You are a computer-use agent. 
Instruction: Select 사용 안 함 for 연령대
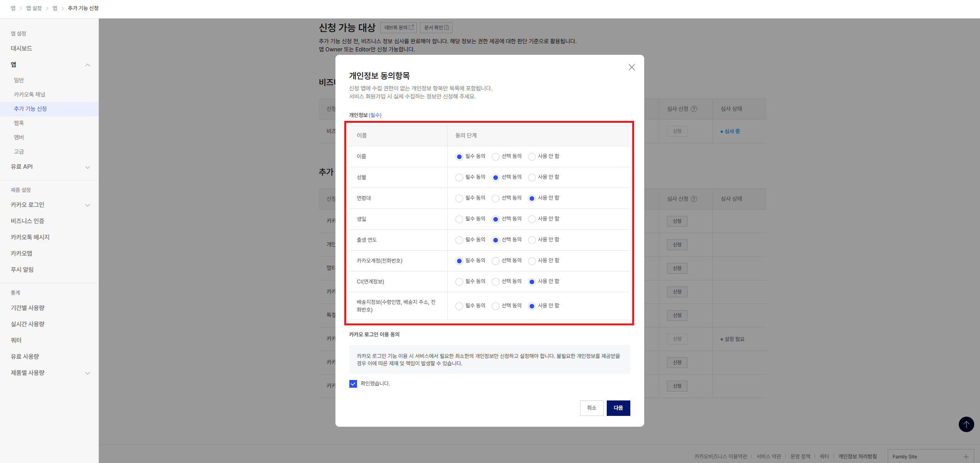point(531,198)
